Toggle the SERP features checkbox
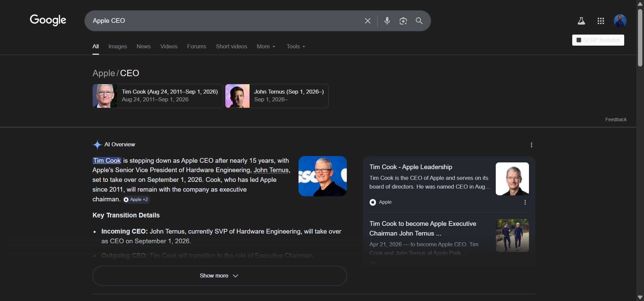Screen dimensions: 644x301 [x=579, y=40]
